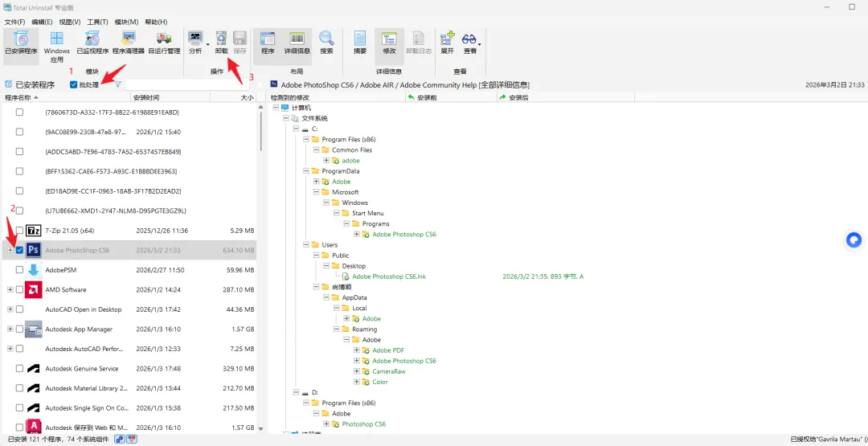Open the 编辑(E) menu
This screenshot has width=868, height=446.
(42, 22)
